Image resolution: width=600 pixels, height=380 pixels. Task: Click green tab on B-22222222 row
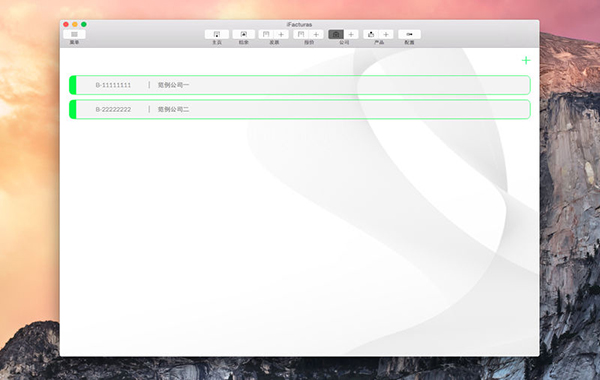pyautogui.click(x=73, y=109)
